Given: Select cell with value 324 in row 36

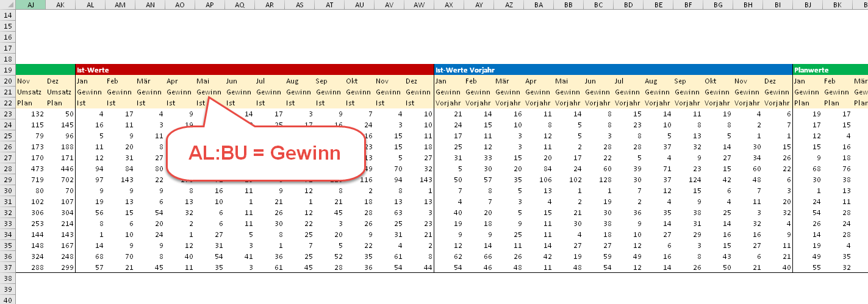Looking at the screenshot, I should [30, 256].
